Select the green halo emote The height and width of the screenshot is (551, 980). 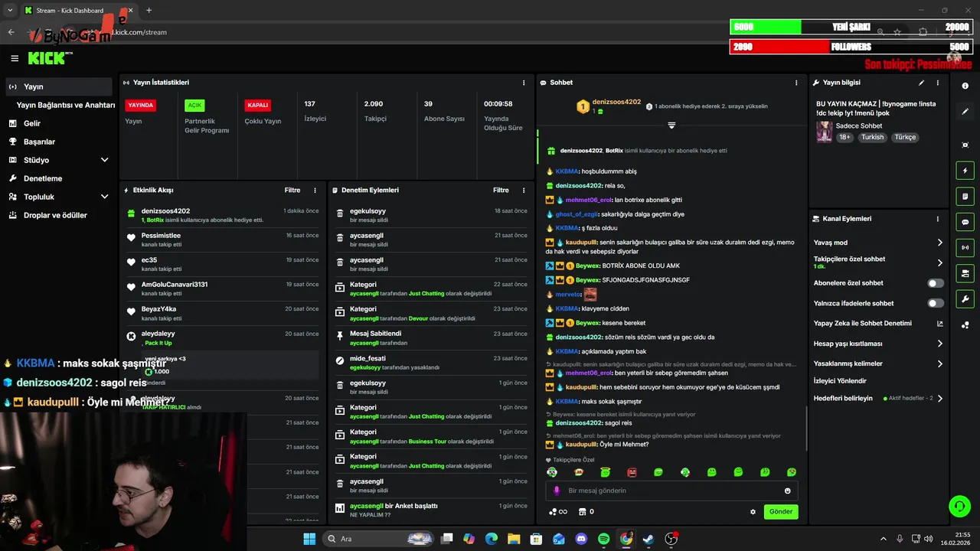(605, 472)
